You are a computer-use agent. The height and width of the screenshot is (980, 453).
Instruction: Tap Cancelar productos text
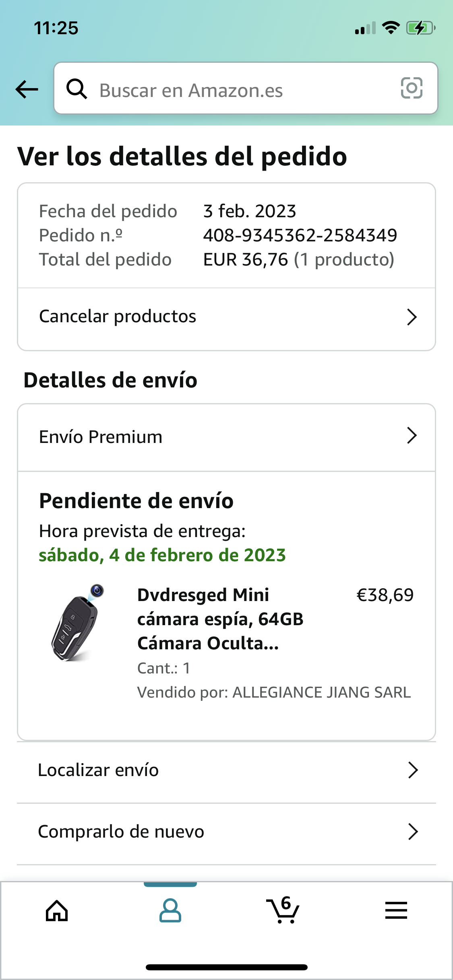[118, 317]
